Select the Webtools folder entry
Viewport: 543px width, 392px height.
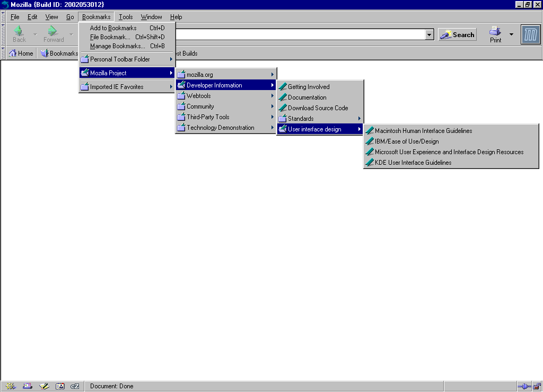(x=226, y=96)
